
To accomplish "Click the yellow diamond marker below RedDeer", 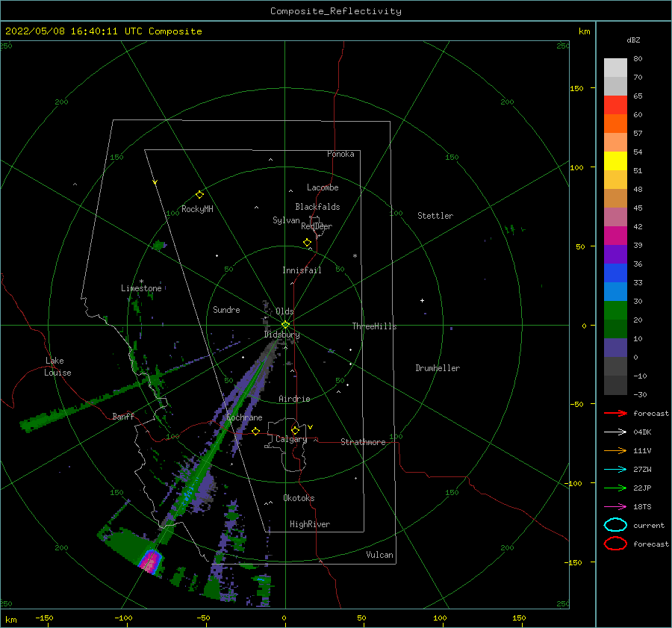I will 308,243.
